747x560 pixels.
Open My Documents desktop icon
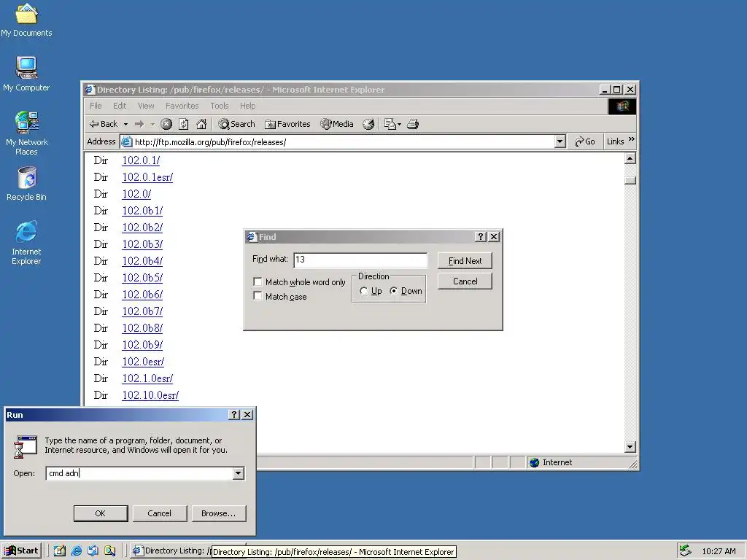pyautogui.click(x=26, y=20)
